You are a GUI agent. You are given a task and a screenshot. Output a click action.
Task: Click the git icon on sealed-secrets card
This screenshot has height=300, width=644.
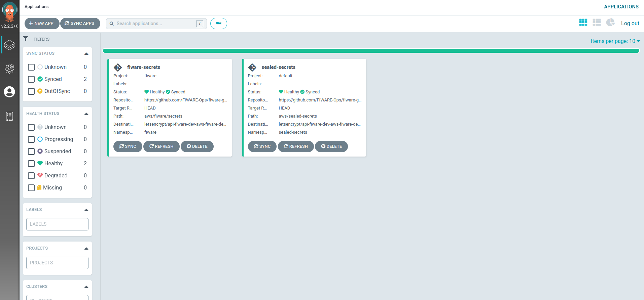pos(252,68)
